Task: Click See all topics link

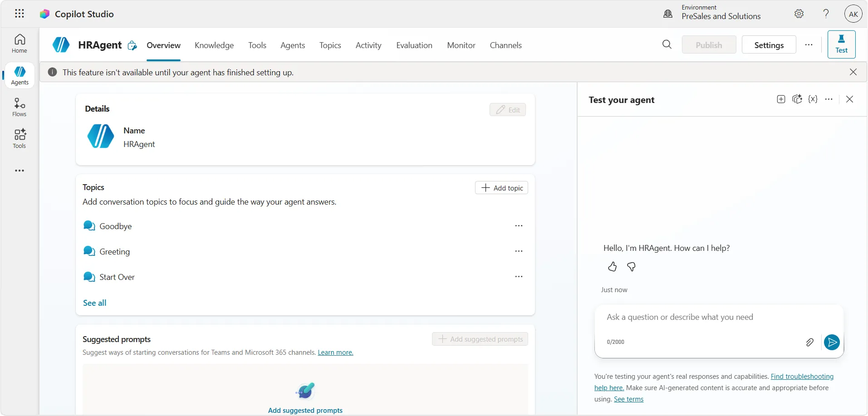Action: (x=95, y=303)
